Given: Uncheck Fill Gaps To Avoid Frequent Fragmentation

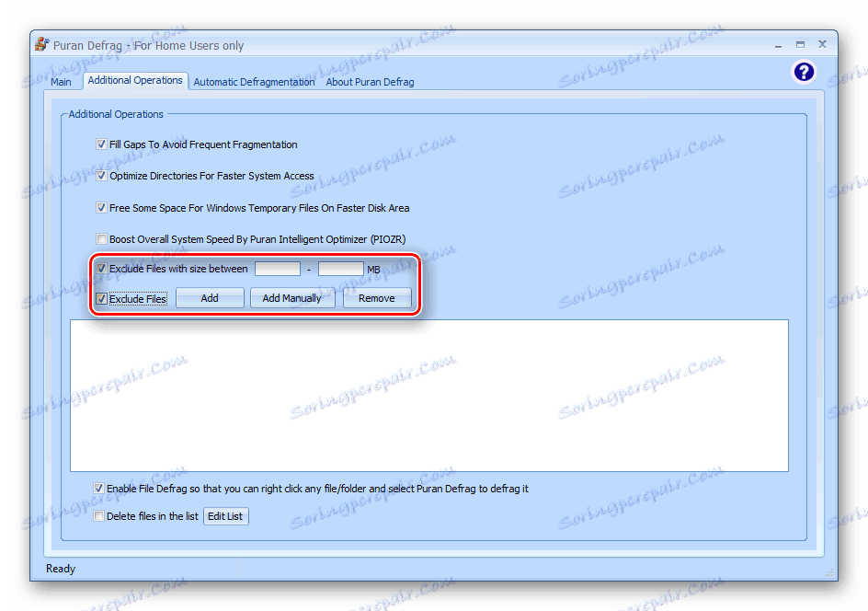Looking at the screenshot, I should point(101,144).
